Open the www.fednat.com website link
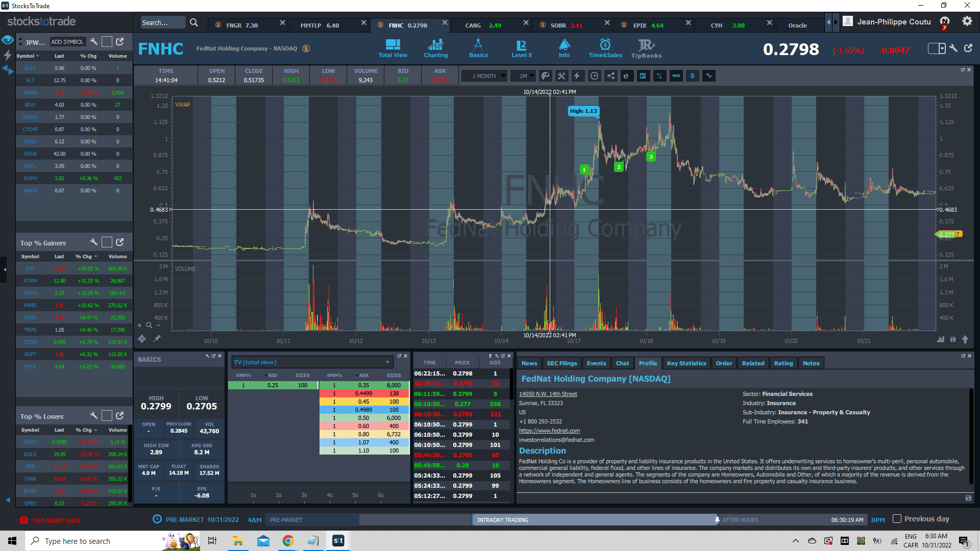Image resolution: width=980 pixels, height=551 pixels. [x=549, y=431]
